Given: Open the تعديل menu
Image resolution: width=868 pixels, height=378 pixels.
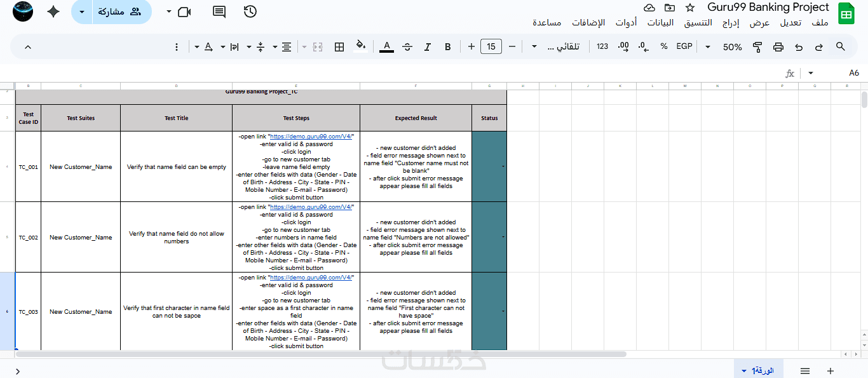Looking at the screenshot, I should click(790, 23).
